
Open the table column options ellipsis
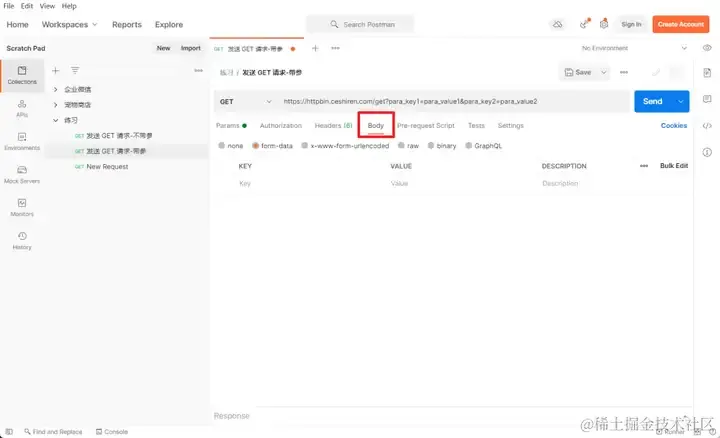644,166
